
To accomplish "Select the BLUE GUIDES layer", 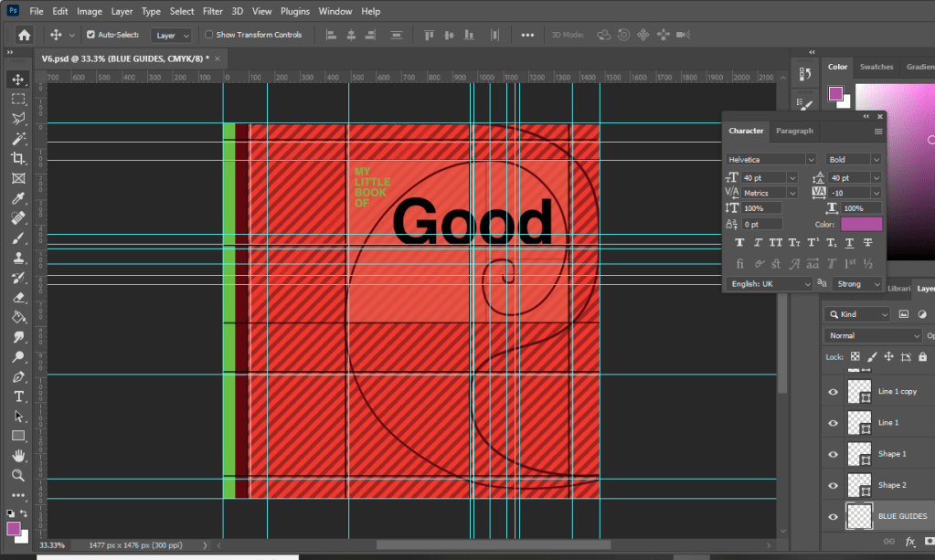I will 902,516.
